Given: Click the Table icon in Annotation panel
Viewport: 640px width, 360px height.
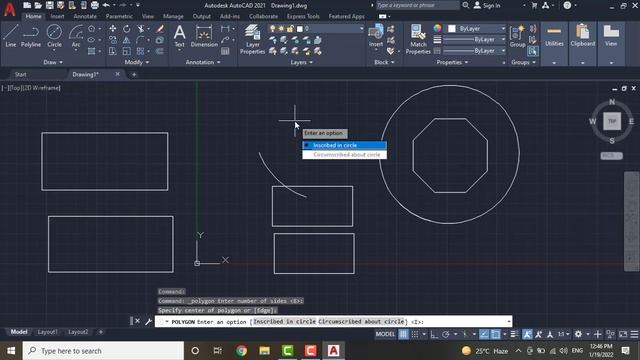Looking at the screenshot, I should 225,51.
